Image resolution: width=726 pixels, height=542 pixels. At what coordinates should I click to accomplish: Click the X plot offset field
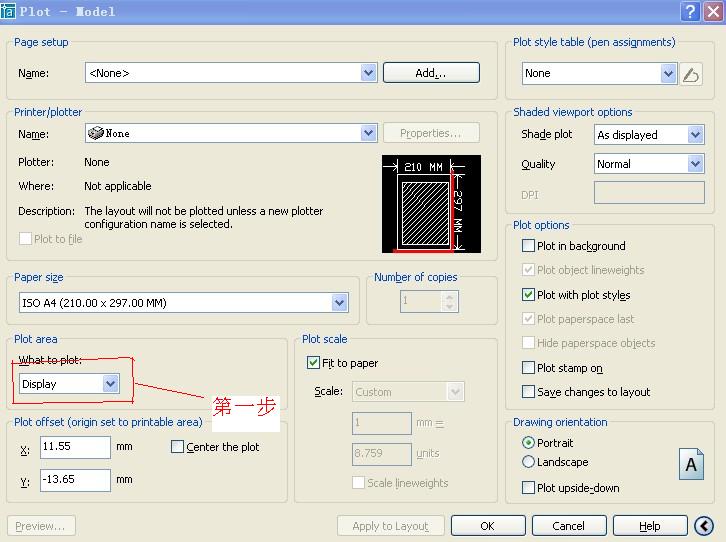coord(75,447)
